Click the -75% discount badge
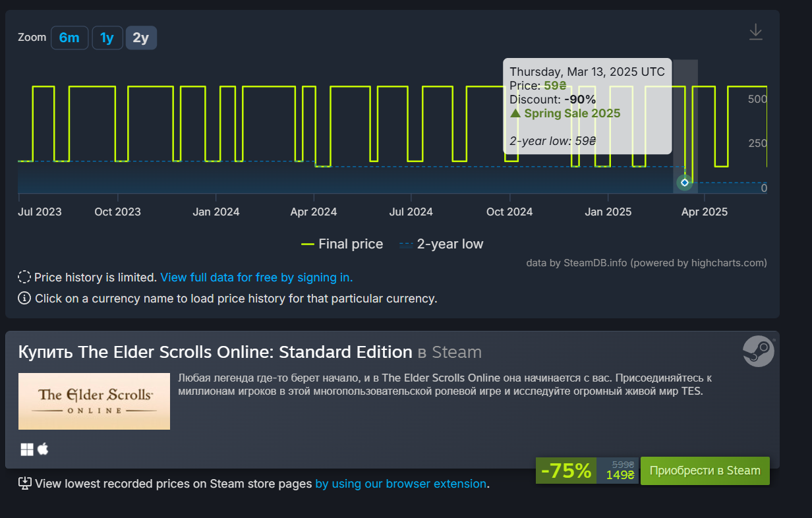The height and width of the screenshot is (518, 812). point(566,471)
